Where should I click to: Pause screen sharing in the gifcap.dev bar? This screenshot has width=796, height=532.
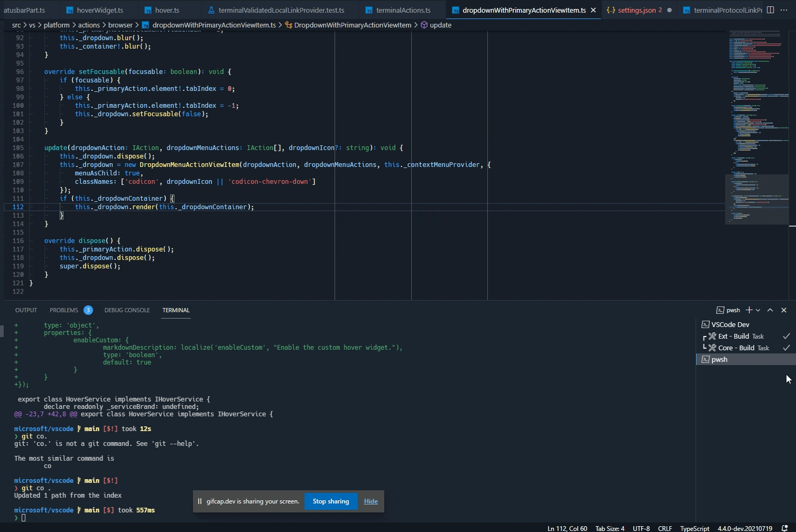(x=200, y=501)
